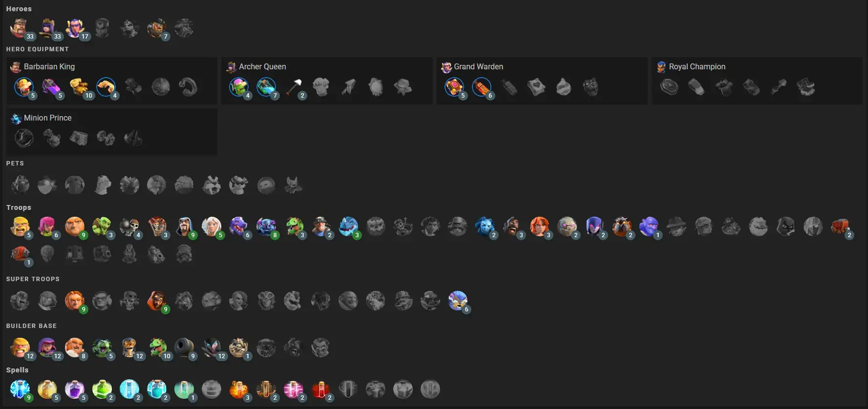This screenshot has height=409, width=868.
Task: Click the Night Witch builder base icon
Action: click(x=212, y=348)
